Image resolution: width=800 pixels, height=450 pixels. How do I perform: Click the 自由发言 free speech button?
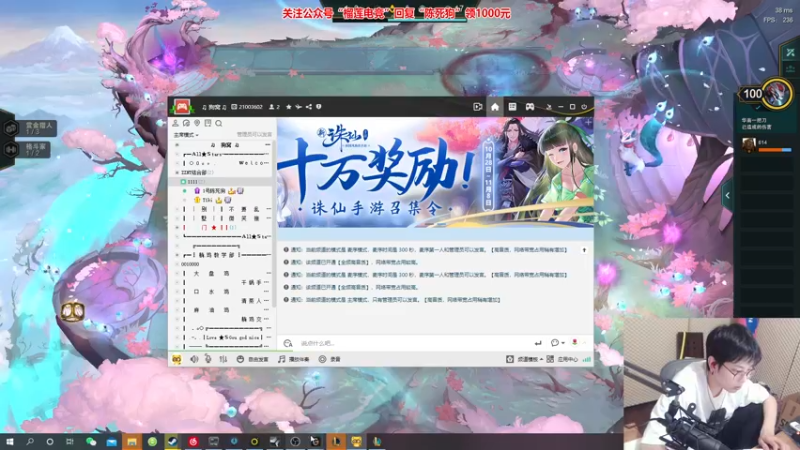(252, 359)
